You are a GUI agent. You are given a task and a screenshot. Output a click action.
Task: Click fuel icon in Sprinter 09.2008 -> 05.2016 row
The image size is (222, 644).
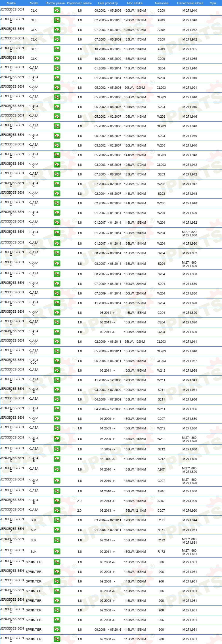pos(57,630)
